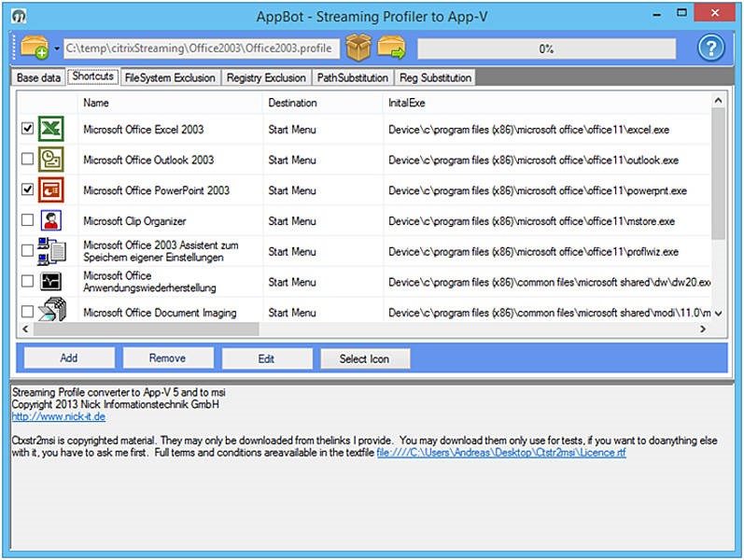Viewport: 744px width, 560px height.
Task: Select the Microsoft Clip Organizer name
Action: coord(134,221)
